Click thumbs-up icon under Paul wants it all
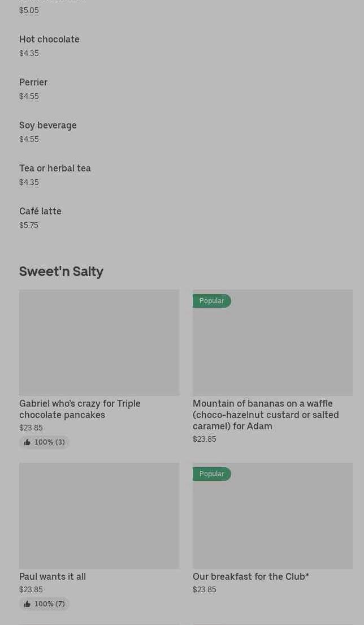The width and height of the screenshot is (364, 625). click(27, 604)
